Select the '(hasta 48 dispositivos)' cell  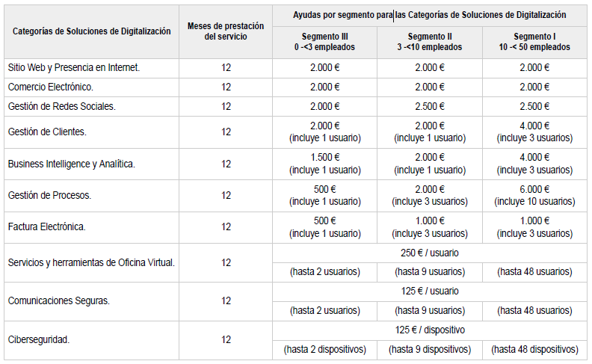[534, 350]
